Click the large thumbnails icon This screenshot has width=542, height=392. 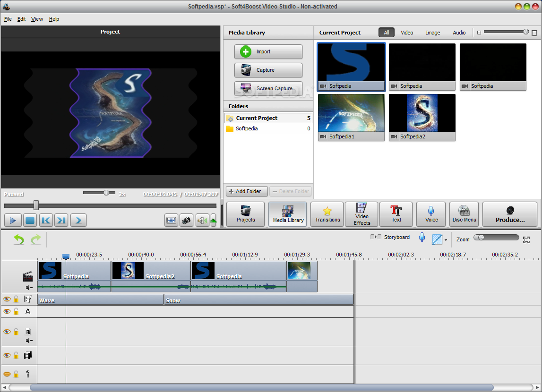[534, 33]
